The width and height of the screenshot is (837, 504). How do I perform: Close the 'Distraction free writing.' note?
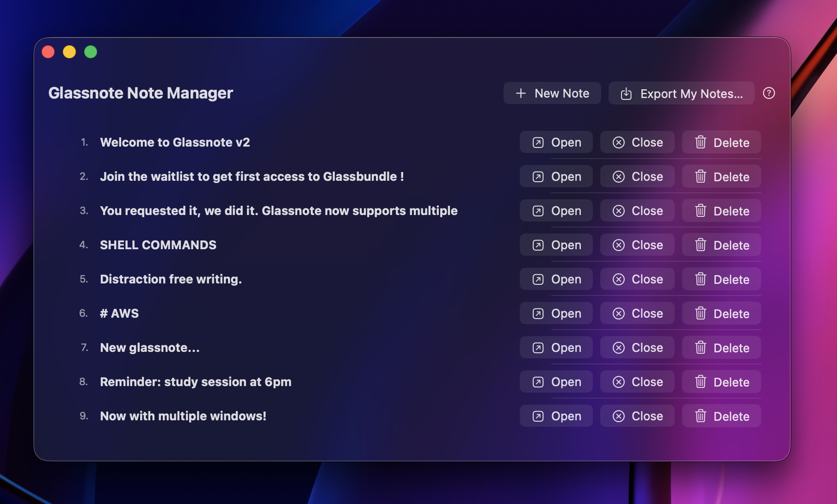tap(637, 279)
